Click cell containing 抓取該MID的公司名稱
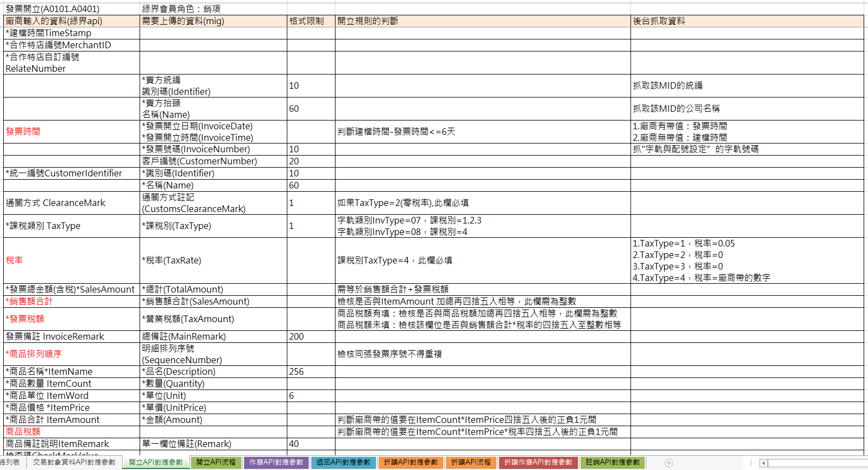Viewport: 868px width, 470px height. pyautogui.click(x=747, y=108)
